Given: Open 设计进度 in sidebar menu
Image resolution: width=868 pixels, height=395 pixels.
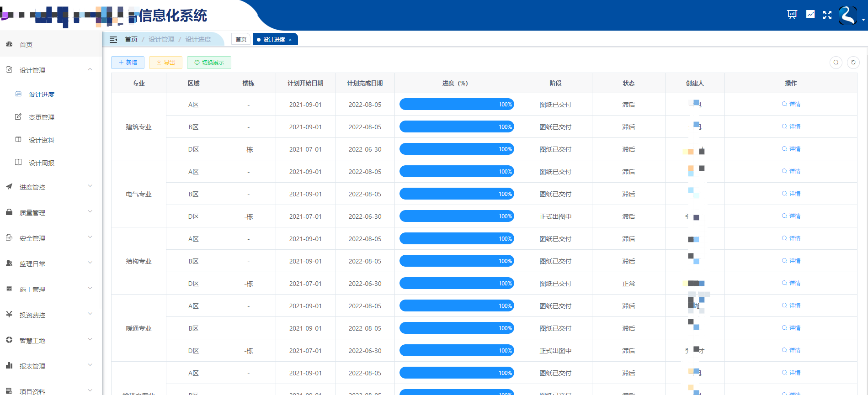Looking at the screenshot, I should click(42, 95).
